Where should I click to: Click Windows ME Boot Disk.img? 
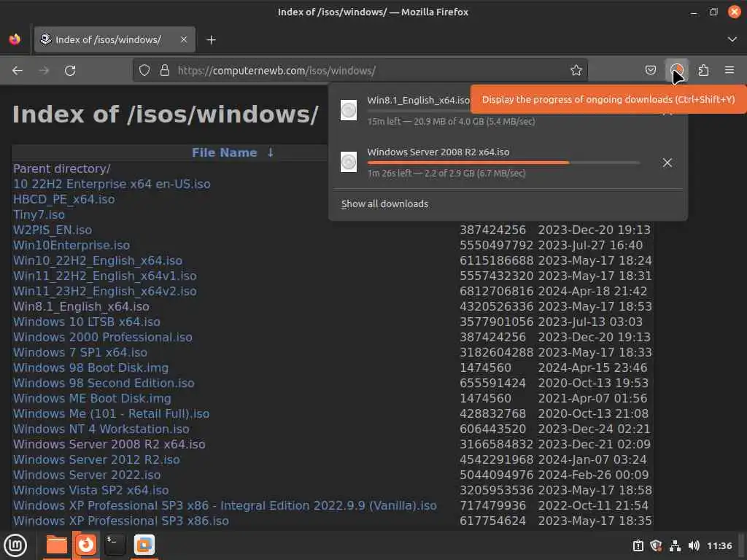(92, 398)
